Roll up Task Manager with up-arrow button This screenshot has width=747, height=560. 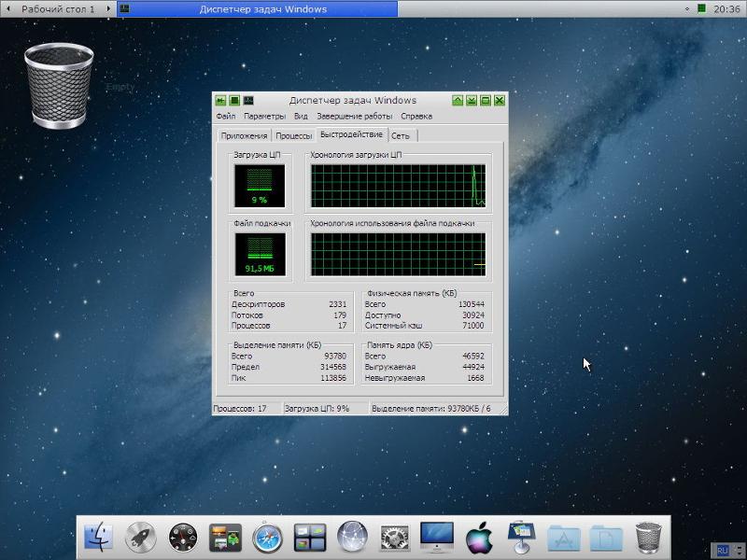pyautogui.click(x=458, y=101)
